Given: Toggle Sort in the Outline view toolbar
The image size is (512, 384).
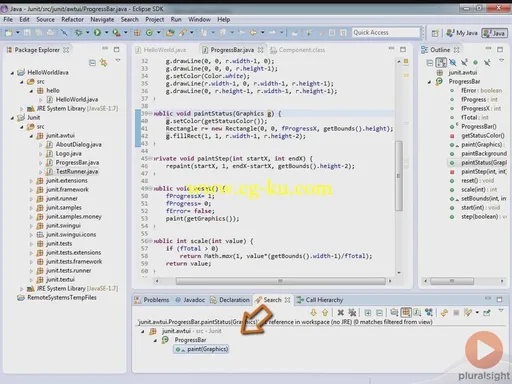Looking at the screenshot, I should 441,62.
